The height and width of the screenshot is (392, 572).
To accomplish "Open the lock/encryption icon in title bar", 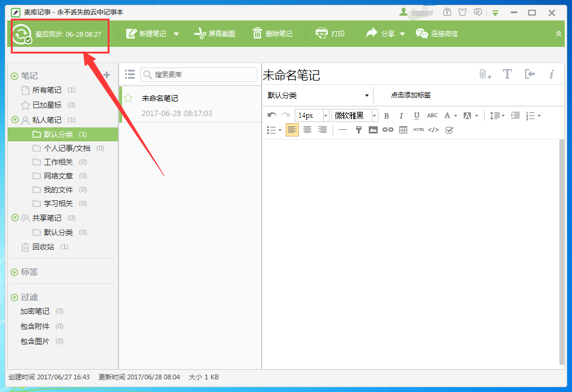I will pyautogui.click(x=447, y=12).
